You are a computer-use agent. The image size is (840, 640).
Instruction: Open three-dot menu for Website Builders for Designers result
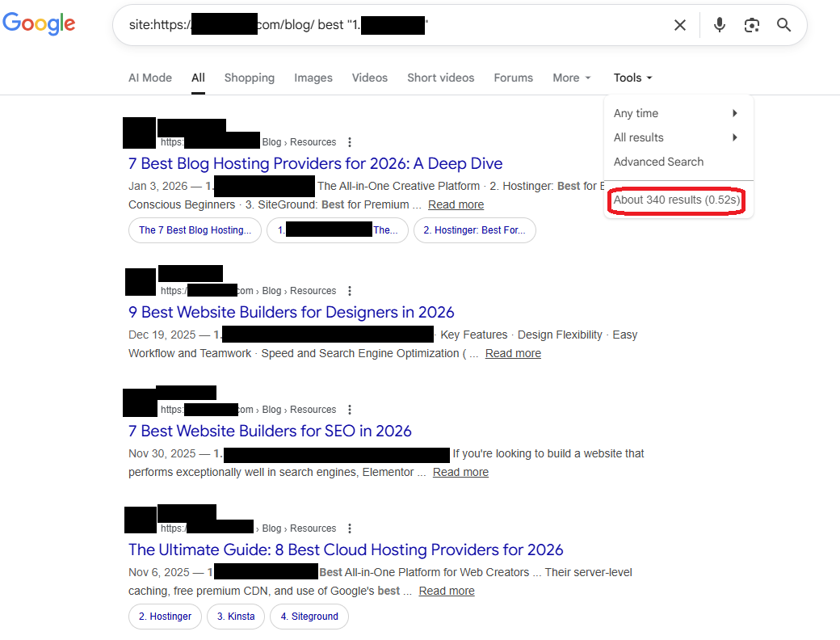[x=350, y=291]
